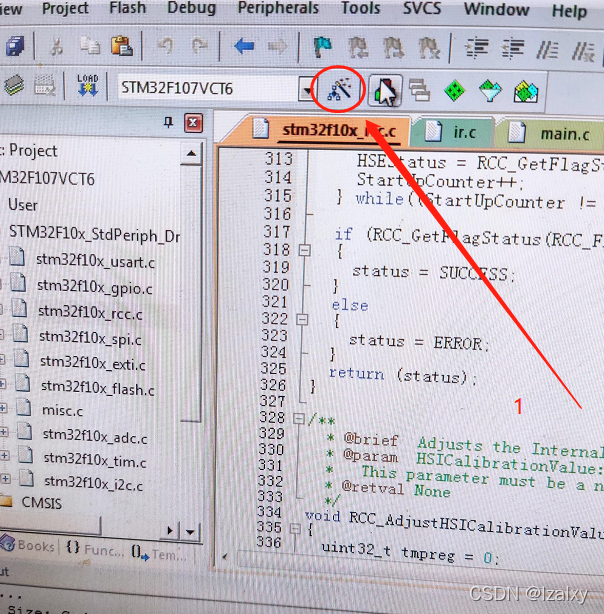This screenshot has width=604, height=614.
Task: Switch to the Functions panel tab
Action: pos(94,549)
